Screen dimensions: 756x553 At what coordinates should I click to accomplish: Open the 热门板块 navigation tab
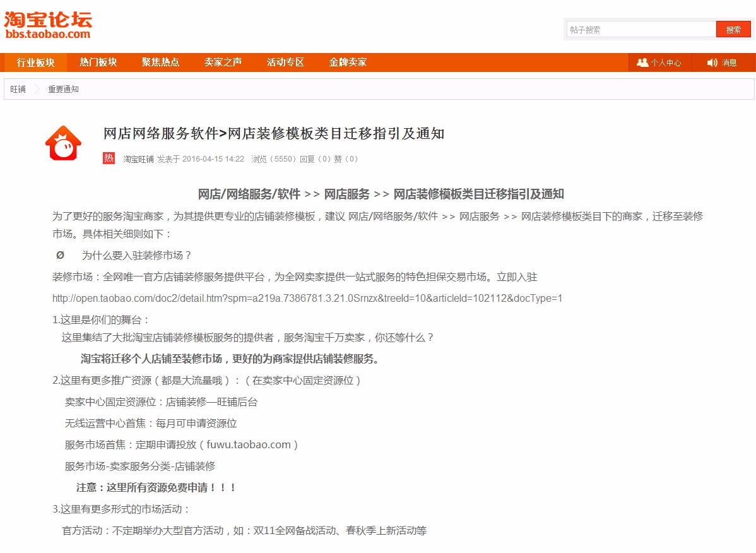click(98, 62)
